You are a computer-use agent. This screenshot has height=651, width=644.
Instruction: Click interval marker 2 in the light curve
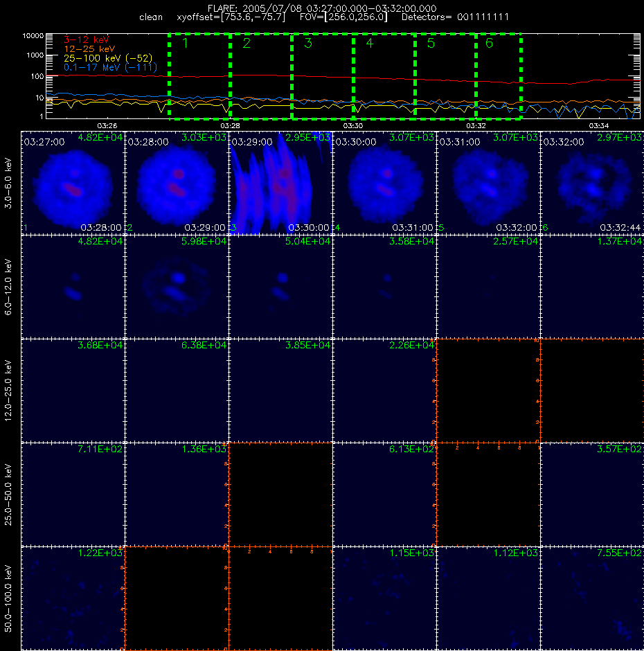click(x=247, y=43)
